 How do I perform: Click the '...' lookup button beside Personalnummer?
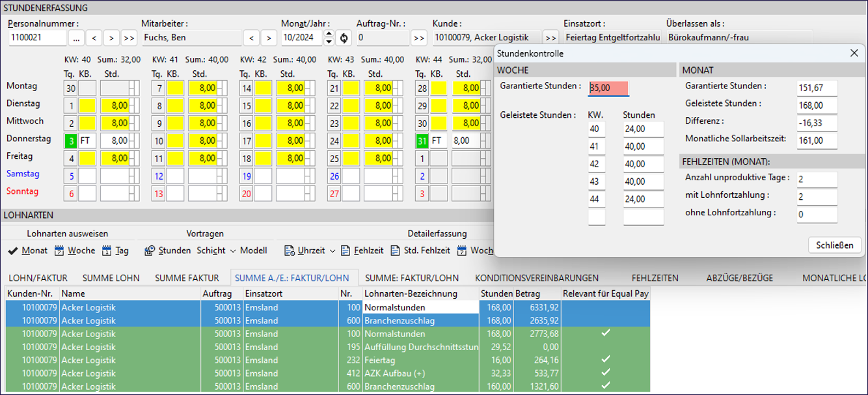[76, 38]
